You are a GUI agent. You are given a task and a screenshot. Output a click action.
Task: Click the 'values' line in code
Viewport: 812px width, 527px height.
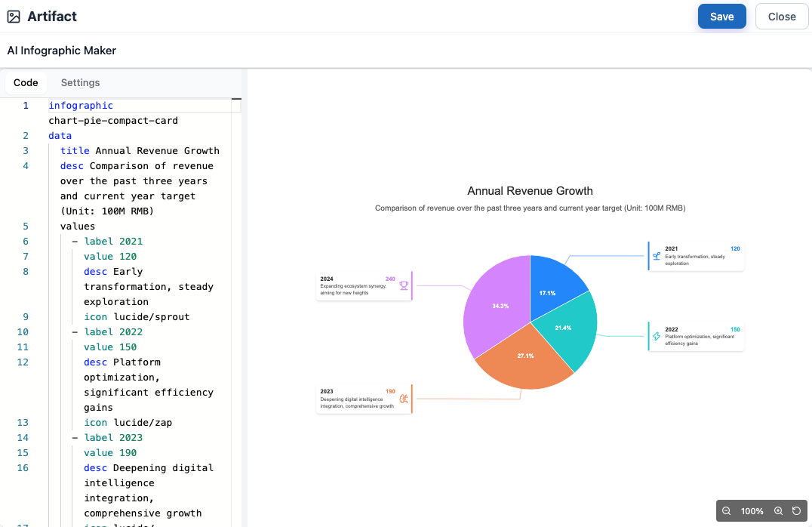pos(78,226)
